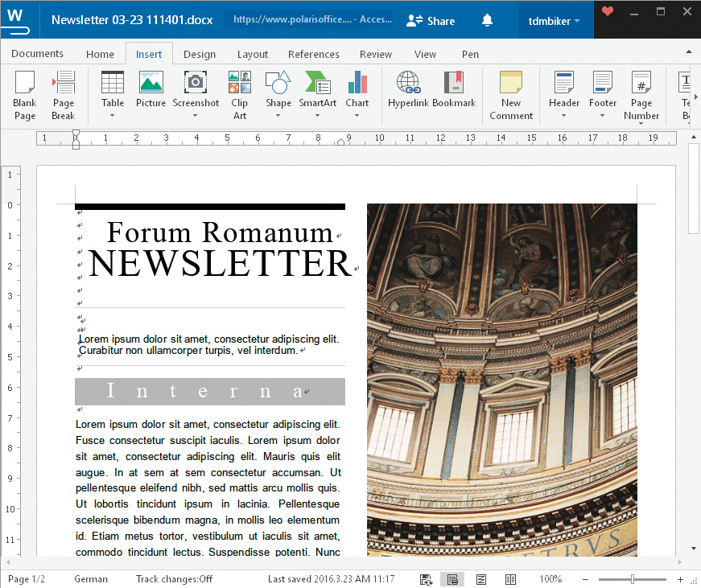Open the notifications bell
Screen dimensions: 701x588
pos(487,21)
